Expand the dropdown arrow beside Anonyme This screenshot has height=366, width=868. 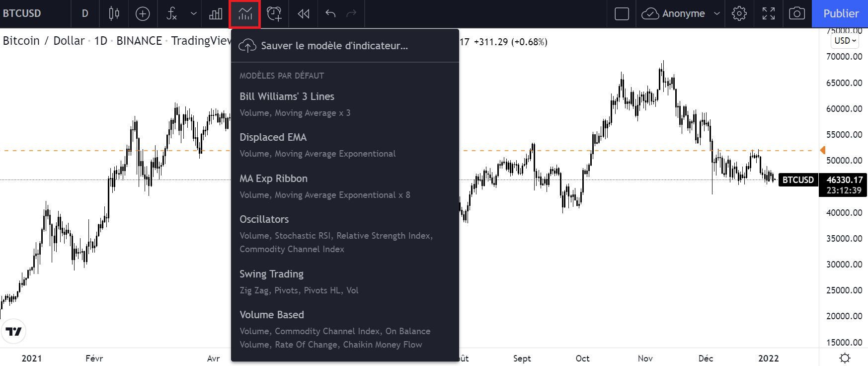(x=716, y=13)
